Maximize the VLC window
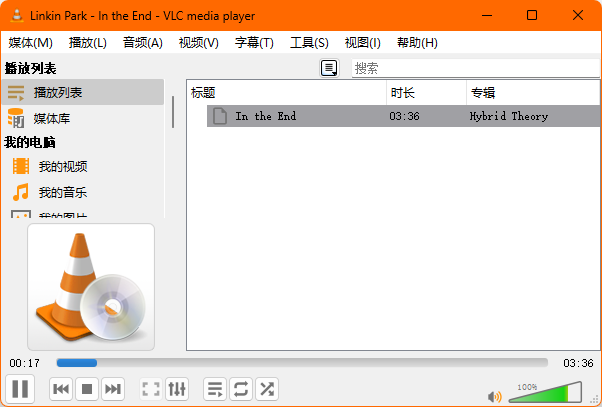 [532, 15]
